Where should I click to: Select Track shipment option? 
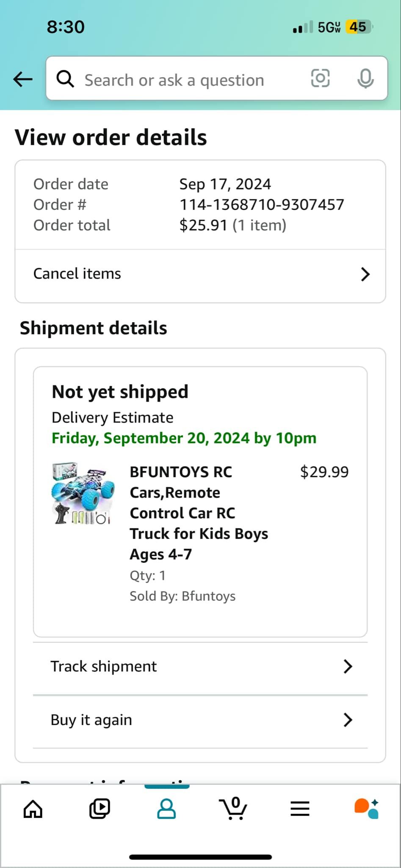tap(104, 667)
